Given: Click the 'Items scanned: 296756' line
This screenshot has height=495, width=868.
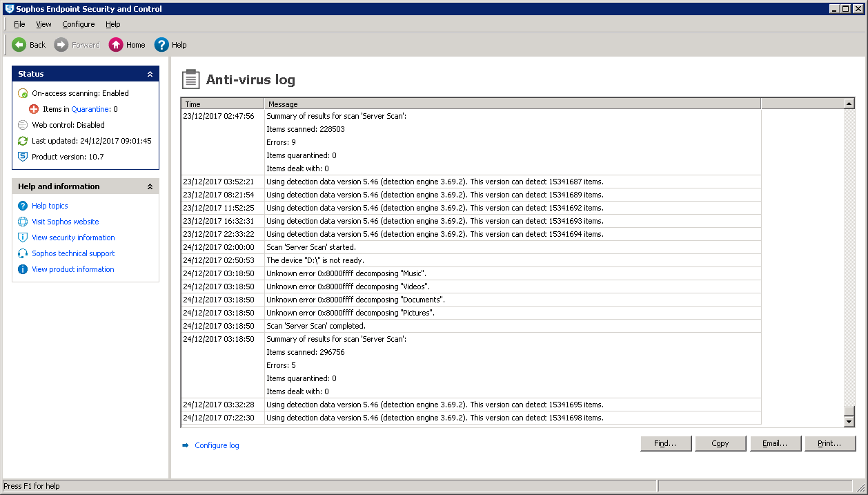Looking at the screenshot, I should pyautogui.click(x=305, y=352).
